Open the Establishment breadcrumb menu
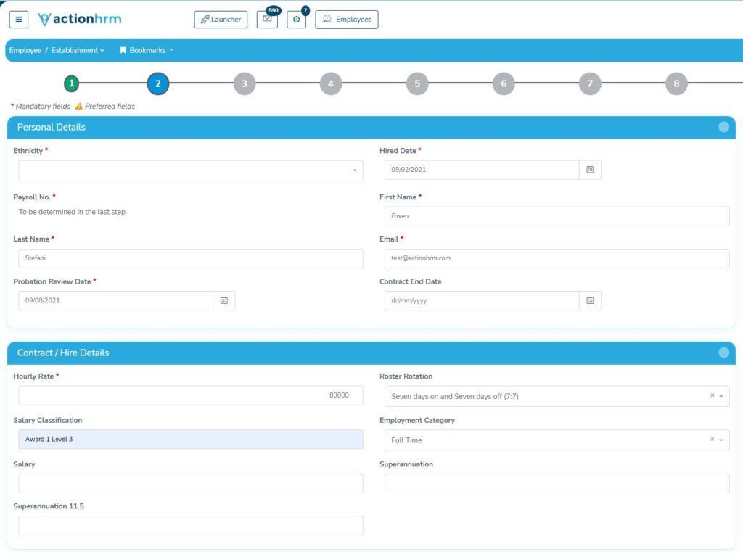Viewport: 743px width, 560px height. point(78,50)
